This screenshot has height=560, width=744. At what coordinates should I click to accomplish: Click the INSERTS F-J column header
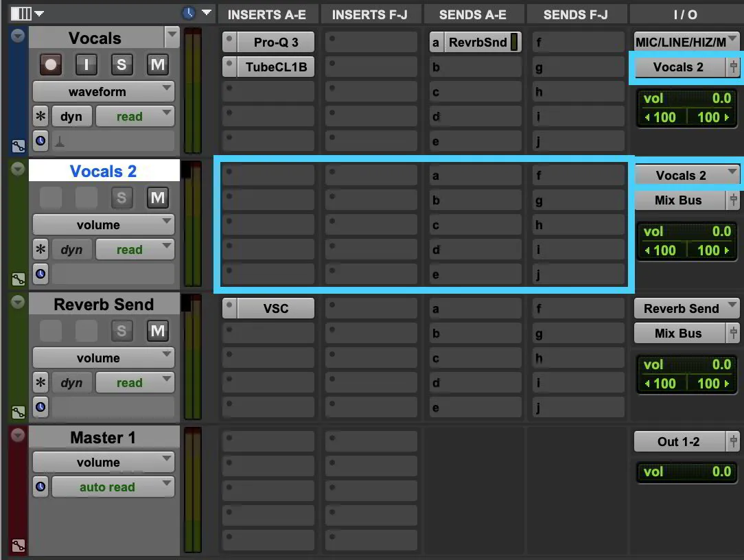tap(371, 14)
